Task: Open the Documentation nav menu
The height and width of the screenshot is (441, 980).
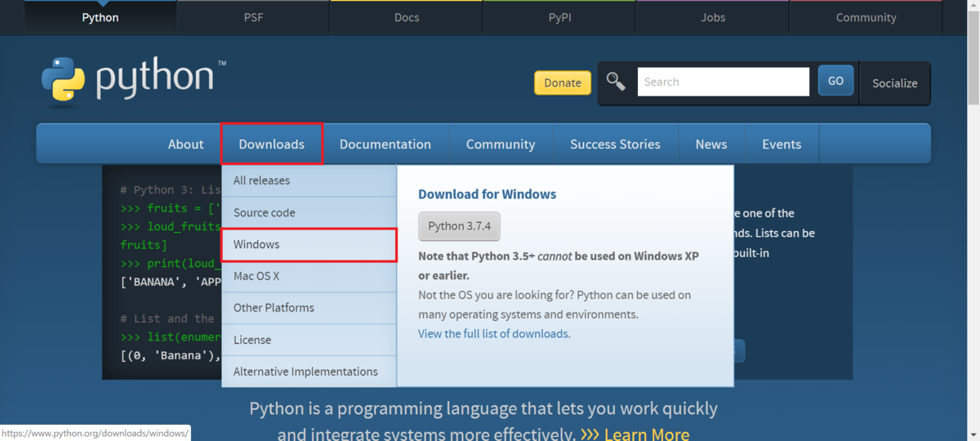Action: pos(385,145)
